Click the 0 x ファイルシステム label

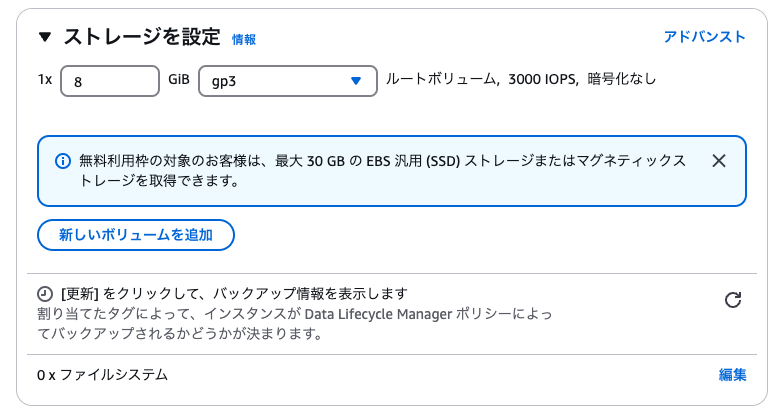click(102, 375)
